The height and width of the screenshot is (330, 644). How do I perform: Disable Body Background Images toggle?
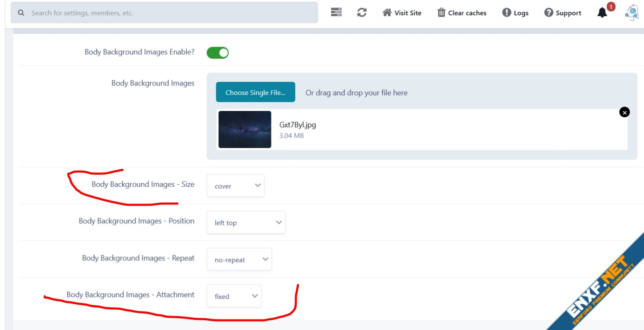click(217, 53)
